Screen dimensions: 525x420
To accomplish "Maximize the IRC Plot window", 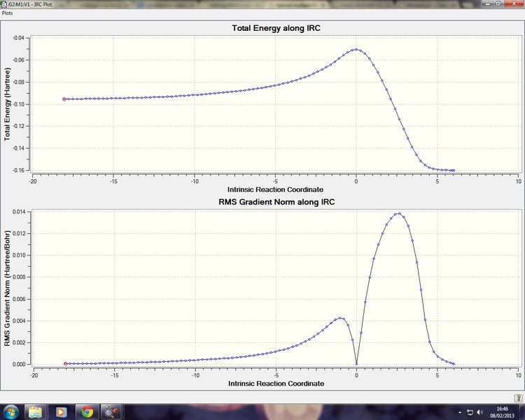I will click(498, 3).
